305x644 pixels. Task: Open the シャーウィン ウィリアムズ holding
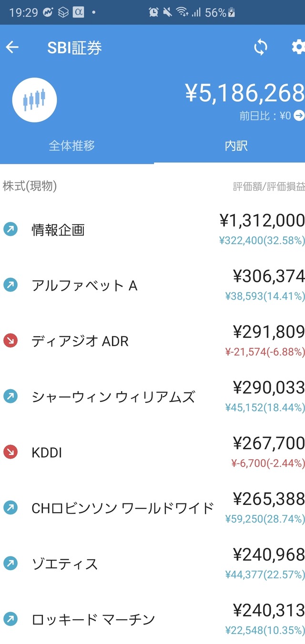pyautogui.click(x=113, y=397)
